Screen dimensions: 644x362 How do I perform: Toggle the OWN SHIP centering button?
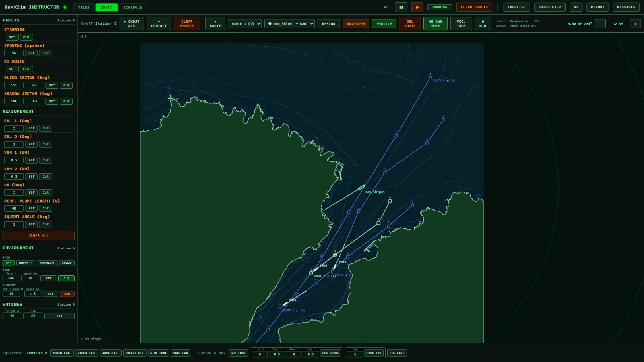436,23
